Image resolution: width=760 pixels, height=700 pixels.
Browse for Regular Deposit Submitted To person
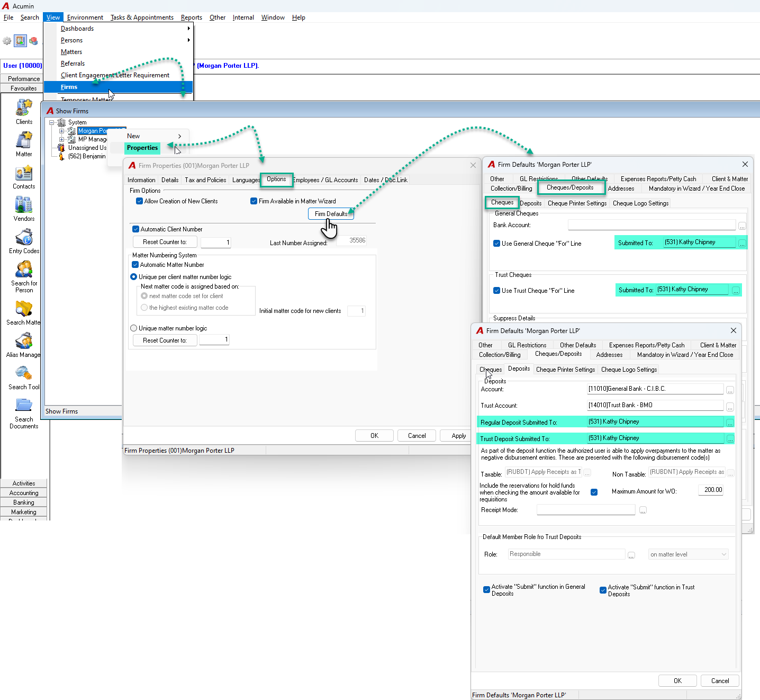click(730, 423)
